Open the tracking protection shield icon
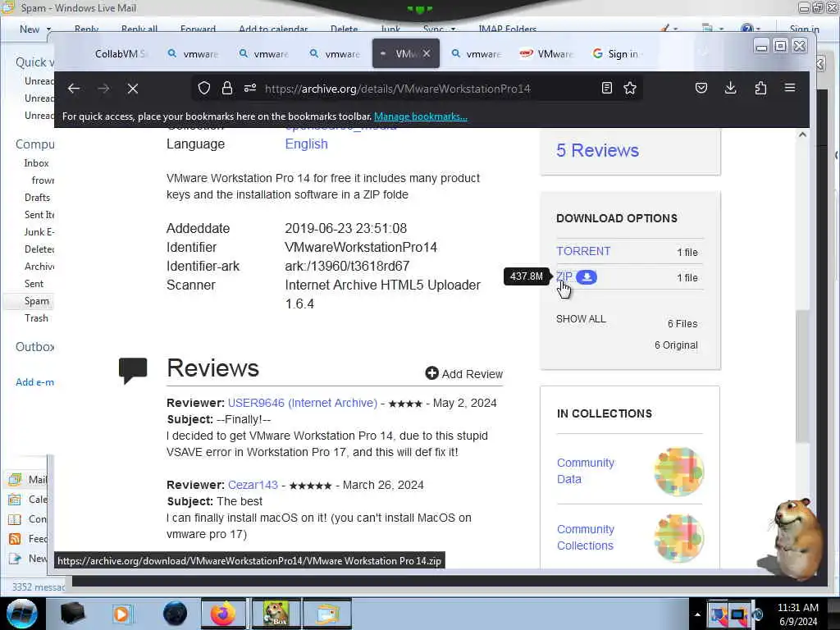The height and width of the screenshot is (630, 840). coord(204,88)
